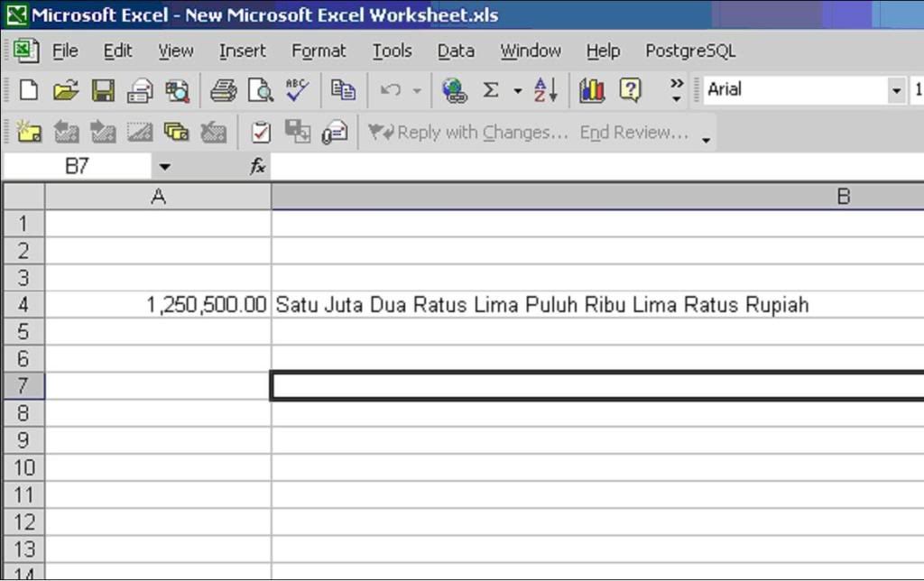The width and height of the screenshot is (924, 581).
Task: Open the PostgreSQL menu
Action: coord(690,51)
